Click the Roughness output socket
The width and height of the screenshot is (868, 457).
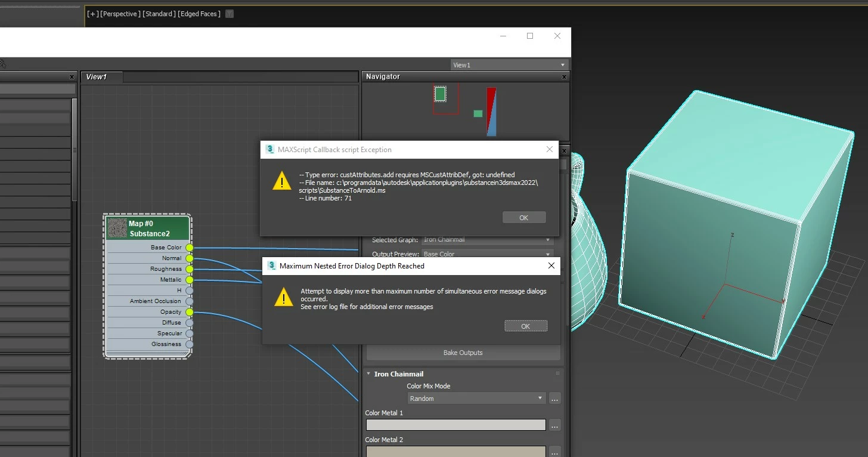[x=189, y=269]
